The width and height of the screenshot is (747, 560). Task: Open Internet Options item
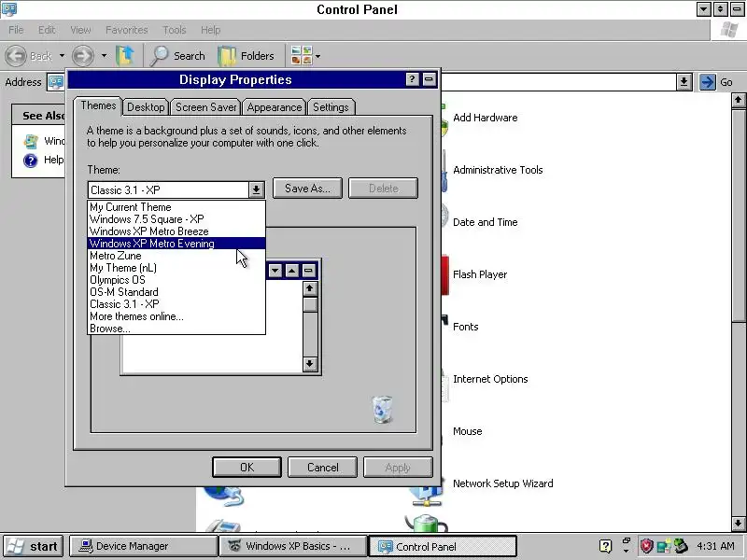[490, 380]
